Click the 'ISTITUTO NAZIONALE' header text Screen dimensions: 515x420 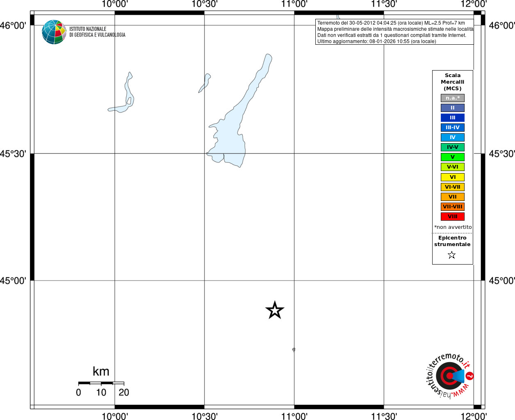(88, 29)
